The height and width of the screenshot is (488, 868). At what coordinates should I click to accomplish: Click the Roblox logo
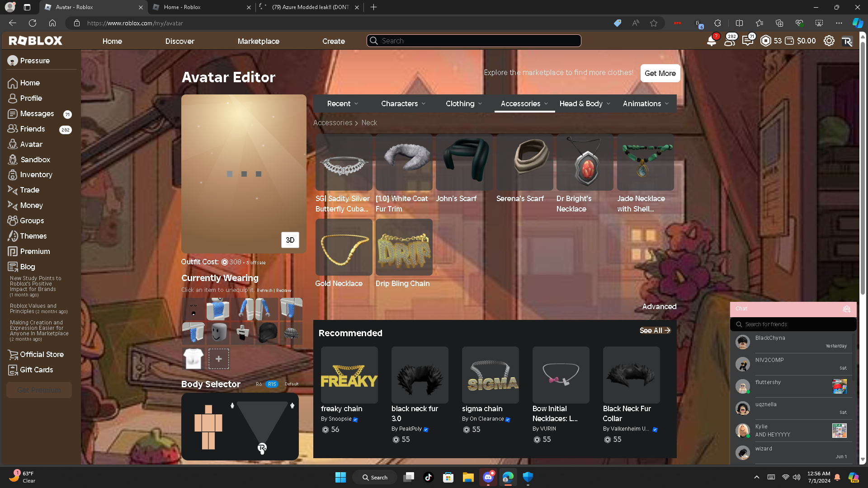point(35,41)
